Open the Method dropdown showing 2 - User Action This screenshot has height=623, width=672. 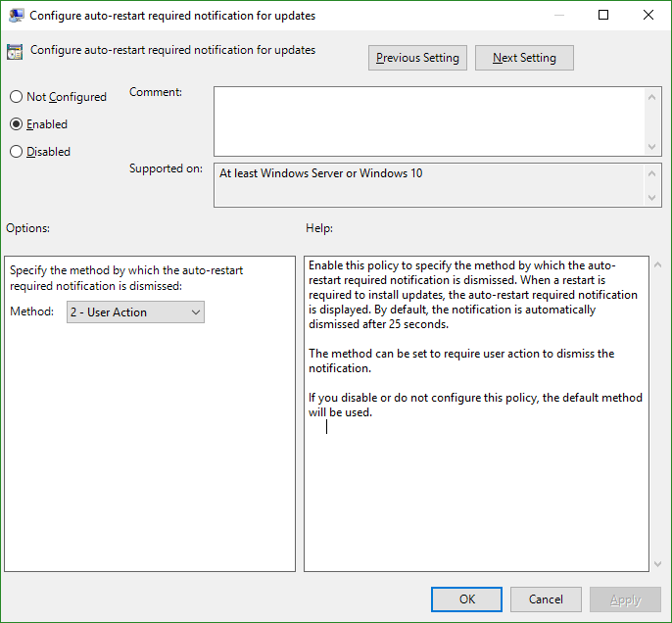[x=135, y=311]
